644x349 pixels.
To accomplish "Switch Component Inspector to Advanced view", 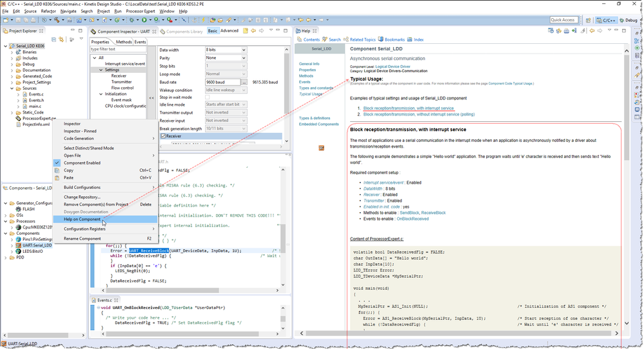I will (x=229, y=31).
